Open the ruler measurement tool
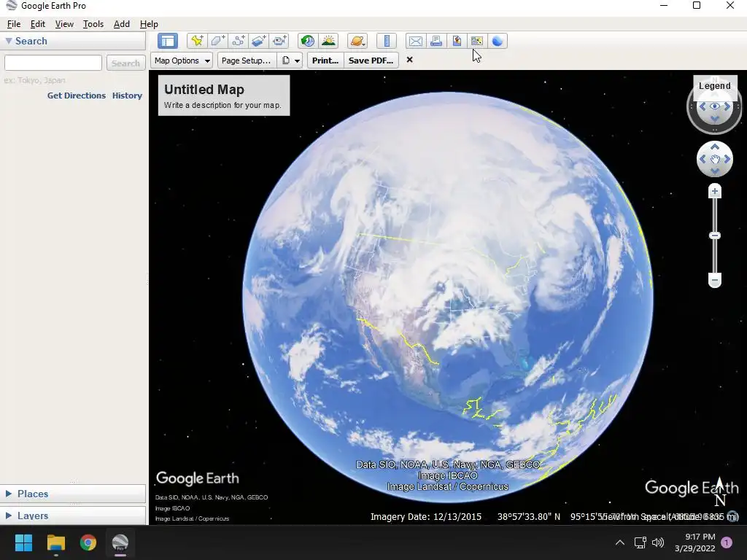Screen dimensions: 747x560 [387, 41]
